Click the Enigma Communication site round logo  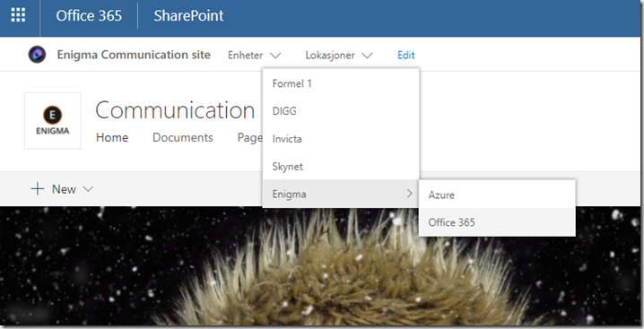pyautogui.click(x=37, y=55)
